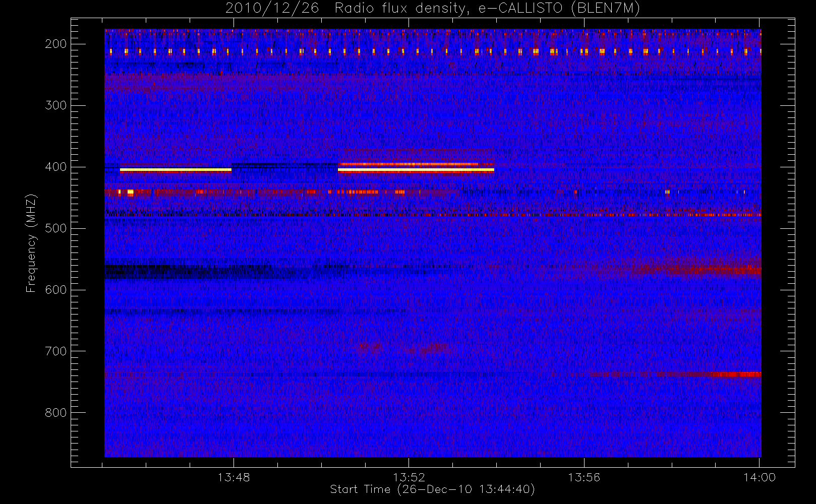Viewport: 816px width, 504px height.
Task: Click the 'Frequency (MHZ)' axis label
Action: pos(31,243)
